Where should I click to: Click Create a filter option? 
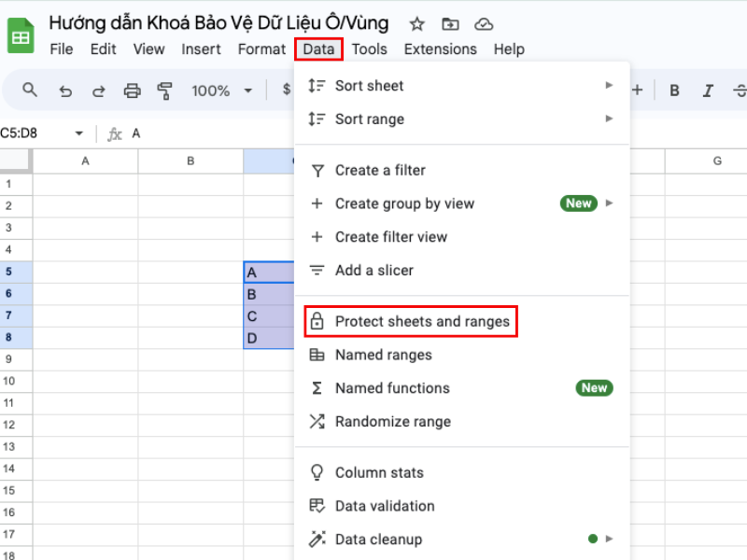(x=379, y=170)
